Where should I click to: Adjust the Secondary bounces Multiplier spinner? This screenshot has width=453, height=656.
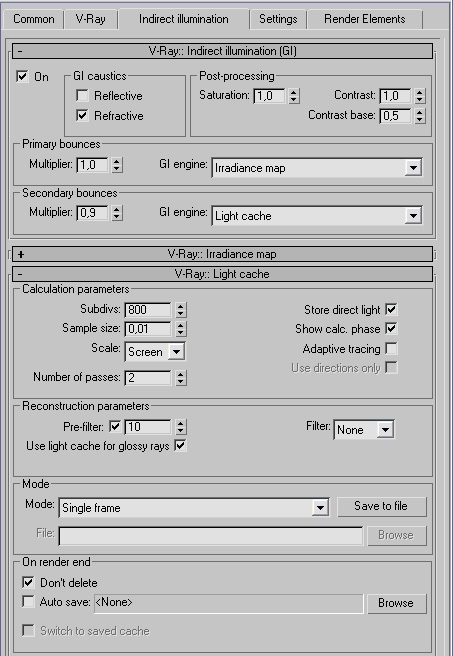(117, 213)
